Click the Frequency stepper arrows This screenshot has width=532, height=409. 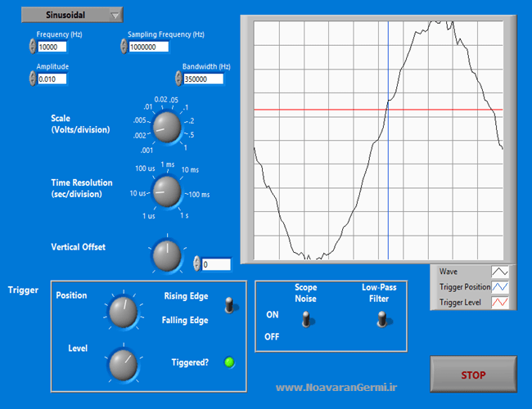pos(33,46)
